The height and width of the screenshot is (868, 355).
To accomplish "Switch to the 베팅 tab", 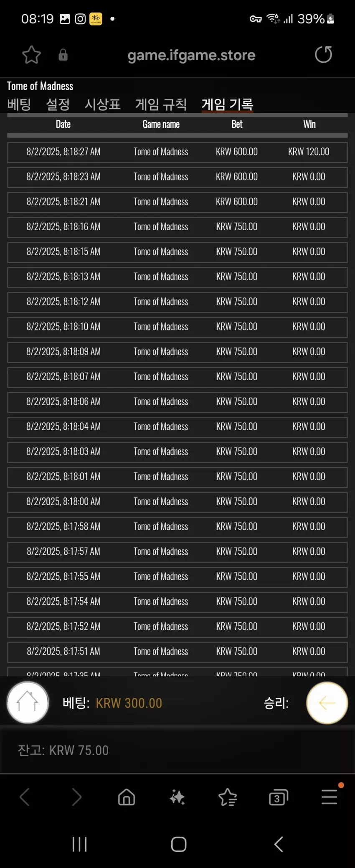I will 19,104.
